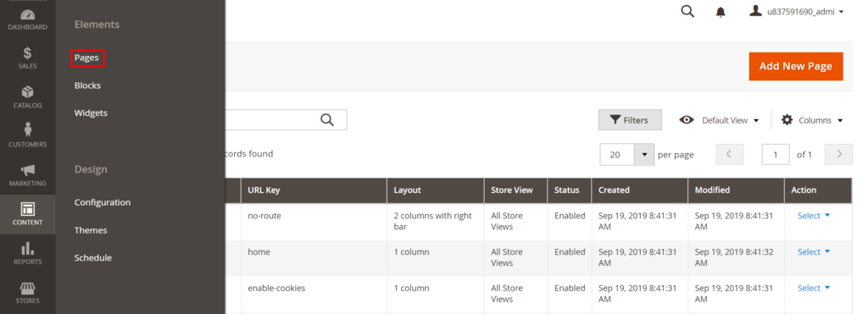868x314 pixels.
Task: Open the Filters panel
Action: [630, 120]
